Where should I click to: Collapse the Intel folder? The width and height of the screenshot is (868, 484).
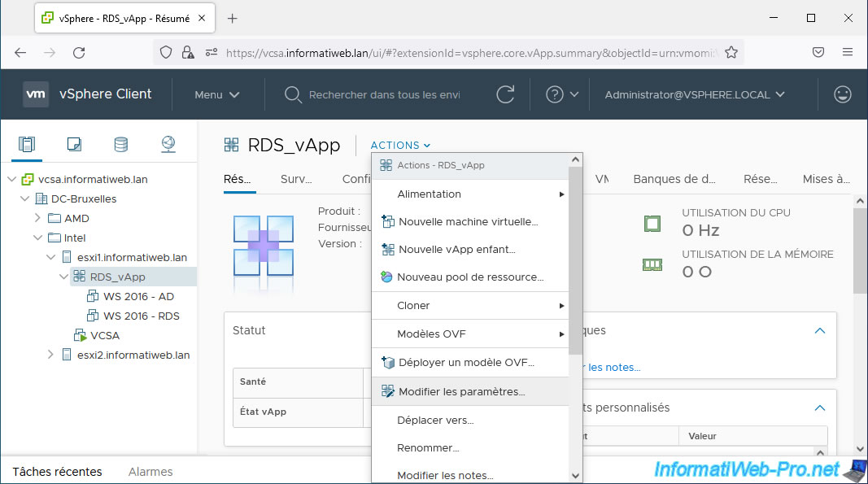[x=37, y=238]
